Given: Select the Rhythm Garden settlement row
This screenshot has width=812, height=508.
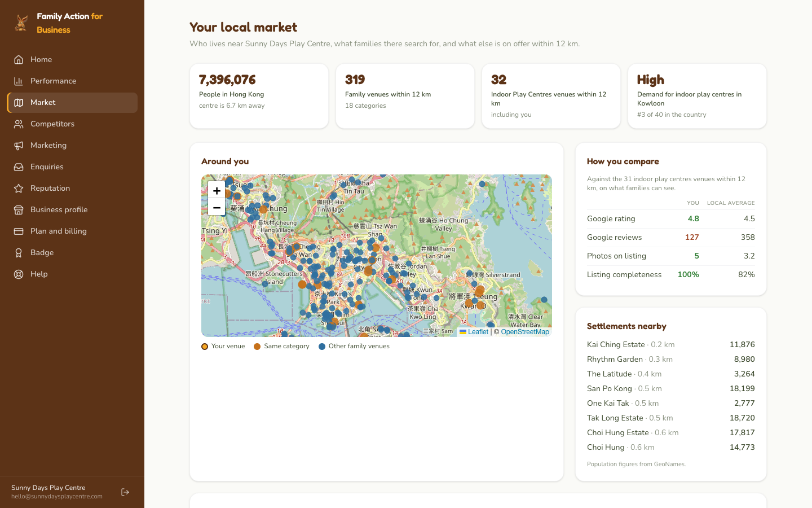Looking at the screenshot, I should point(671,359).
